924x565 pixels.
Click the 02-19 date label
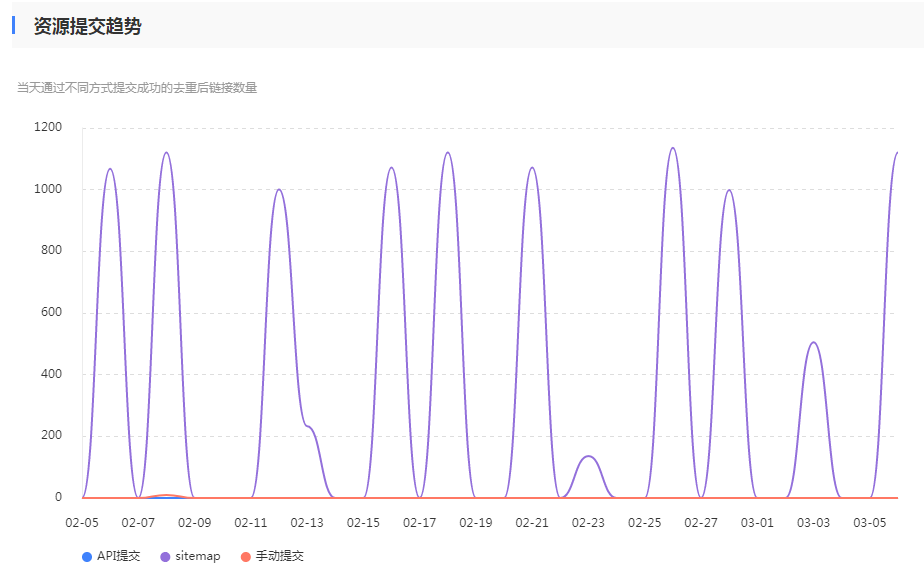tap(476, 523)
